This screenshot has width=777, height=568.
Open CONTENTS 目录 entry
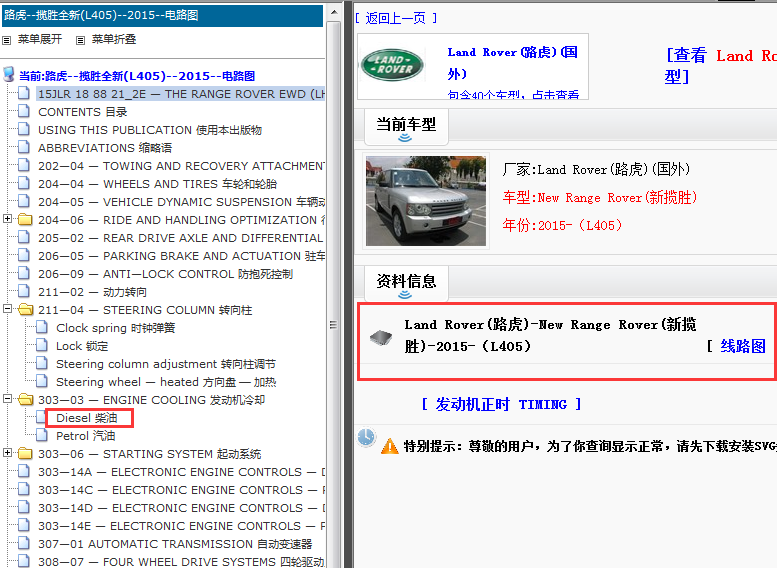[x=83, y=112]
